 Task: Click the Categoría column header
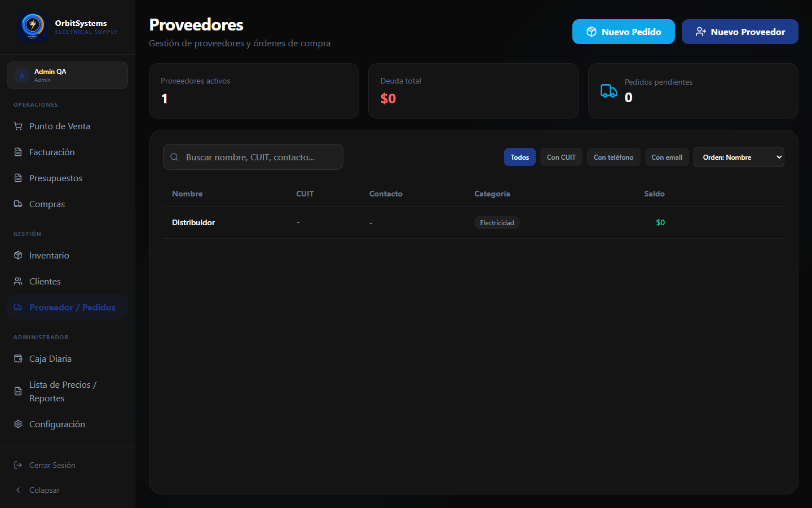pyautogui.click(x=492, y=194)
